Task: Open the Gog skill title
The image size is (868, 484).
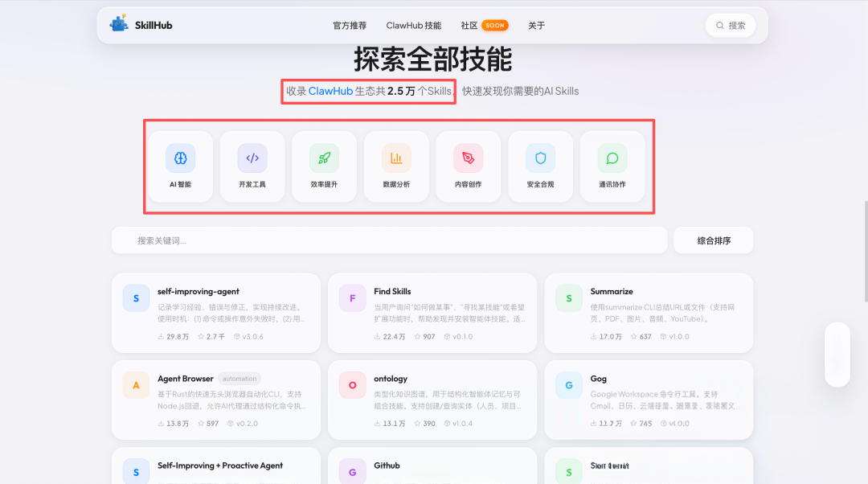Action: point(599,379)
